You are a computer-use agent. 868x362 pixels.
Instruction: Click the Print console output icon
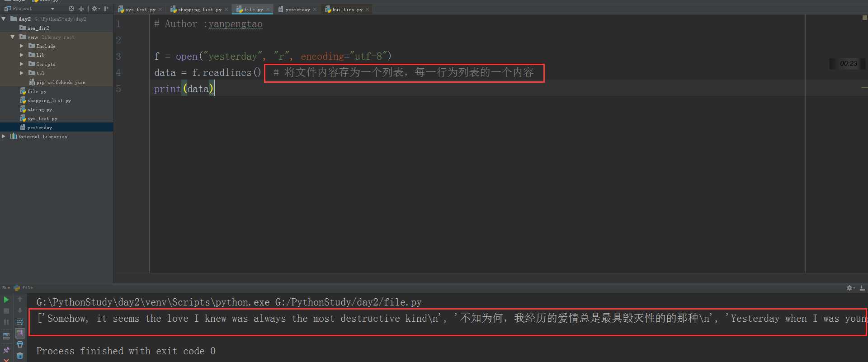20,345
